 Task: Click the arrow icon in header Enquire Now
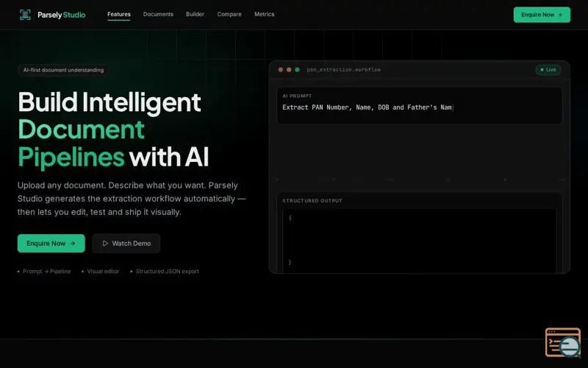point(560,15)
